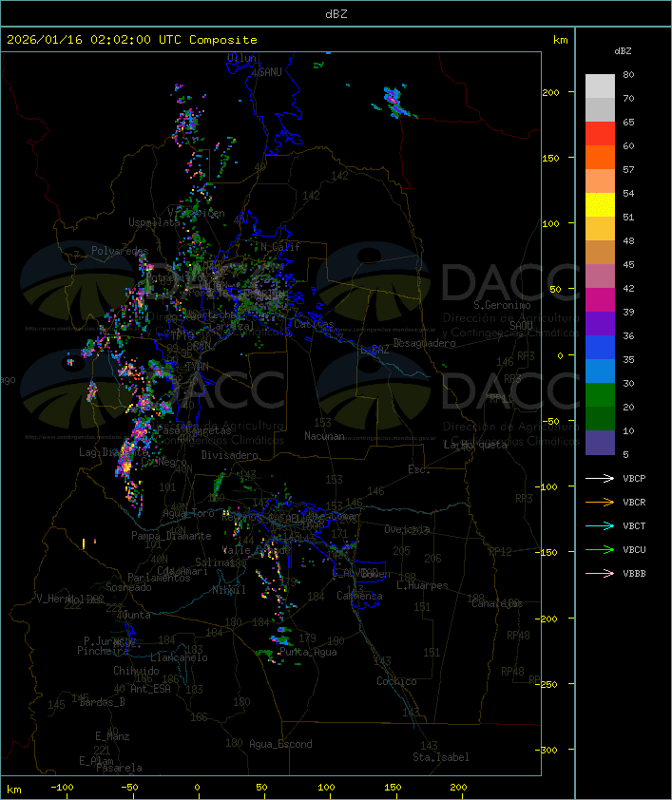The height and width of the screenshot is (800, 672).
Task: Click the orange VBCR arrow icon
Action: point(600,502)
